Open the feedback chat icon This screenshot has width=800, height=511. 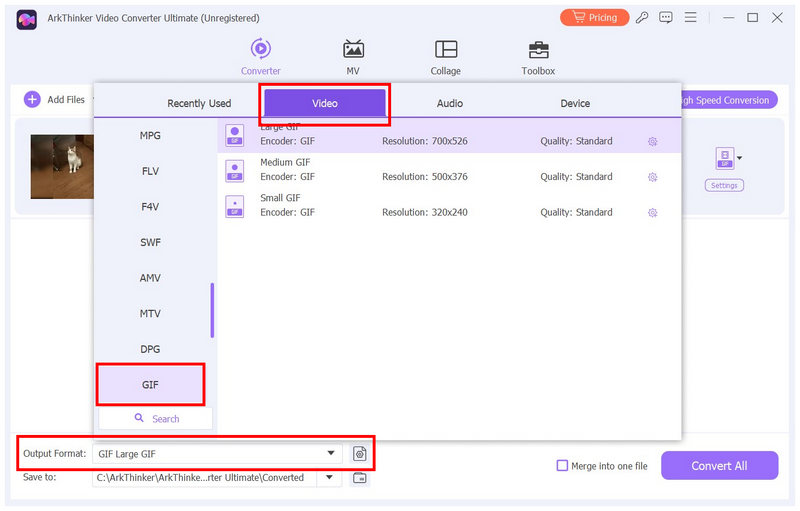pos(666,18)
